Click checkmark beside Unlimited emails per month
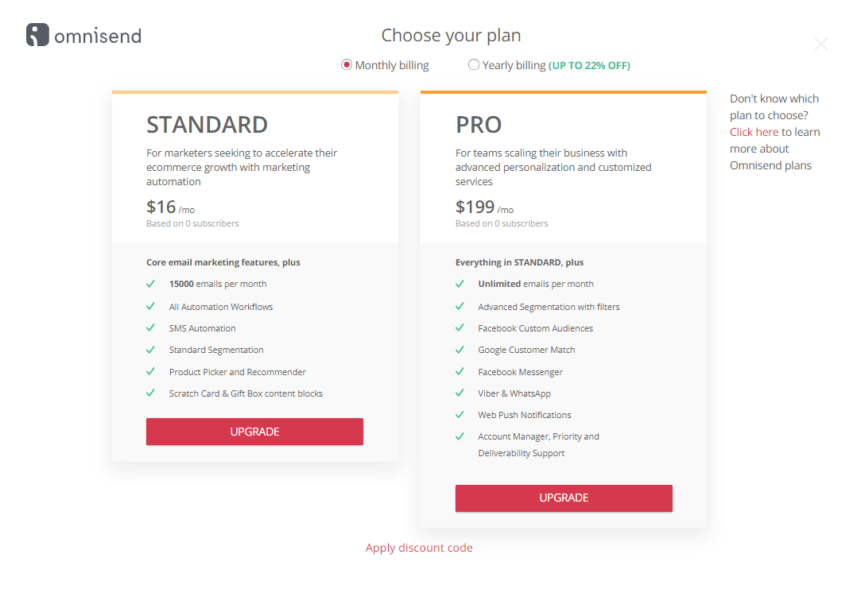 pyautogui.click(x=459, y=284)
